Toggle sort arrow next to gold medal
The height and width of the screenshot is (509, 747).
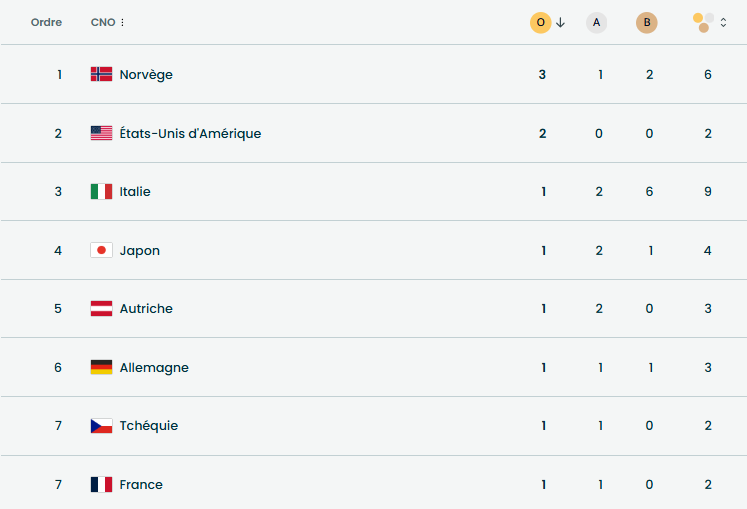(x=561, y=23)
